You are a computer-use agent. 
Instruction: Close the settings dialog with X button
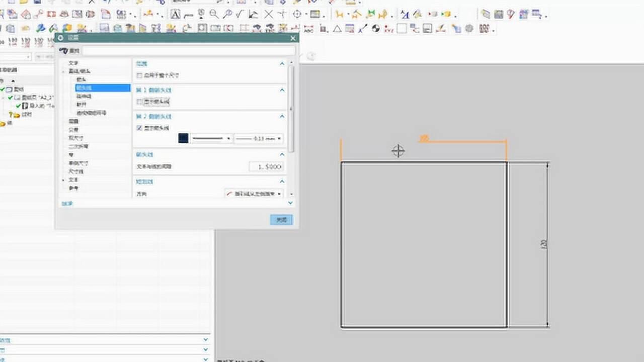[293, 38]
